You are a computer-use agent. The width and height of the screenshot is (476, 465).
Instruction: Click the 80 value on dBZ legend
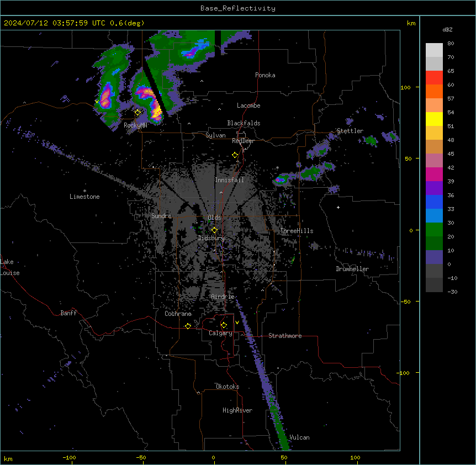click(x=451, y=44)
